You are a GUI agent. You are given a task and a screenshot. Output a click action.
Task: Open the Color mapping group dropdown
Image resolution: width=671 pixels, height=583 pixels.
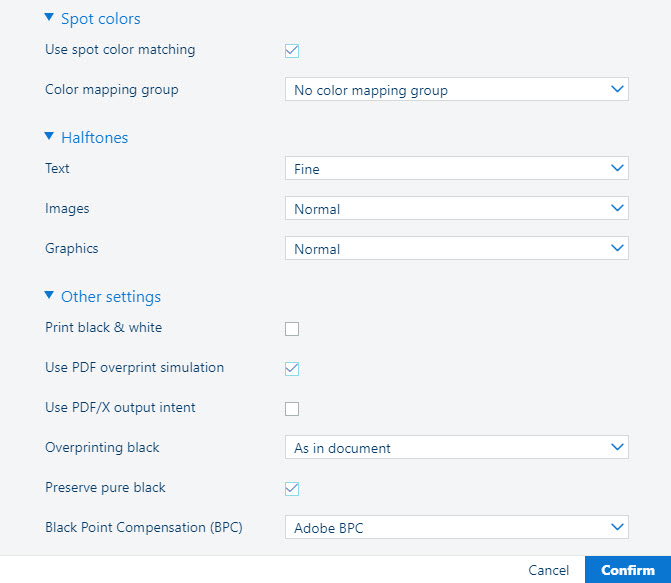pyautogui.click(x=456, y=90)
